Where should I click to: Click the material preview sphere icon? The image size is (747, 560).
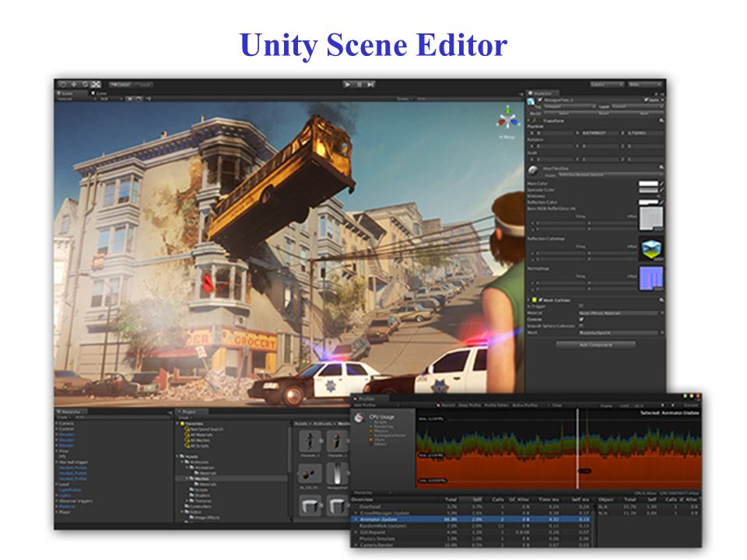(x=534, y=170)
